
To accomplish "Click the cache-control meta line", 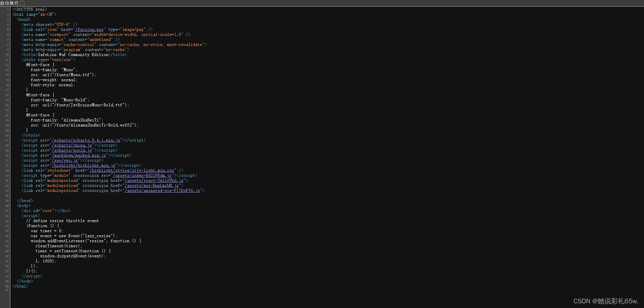I will (114, 45).
